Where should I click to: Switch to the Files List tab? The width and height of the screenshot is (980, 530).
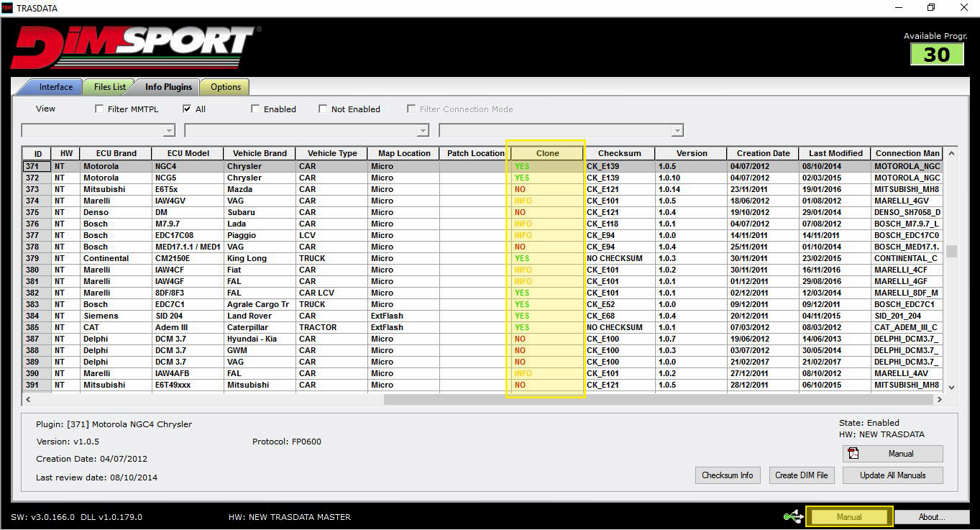click(109, 87)
